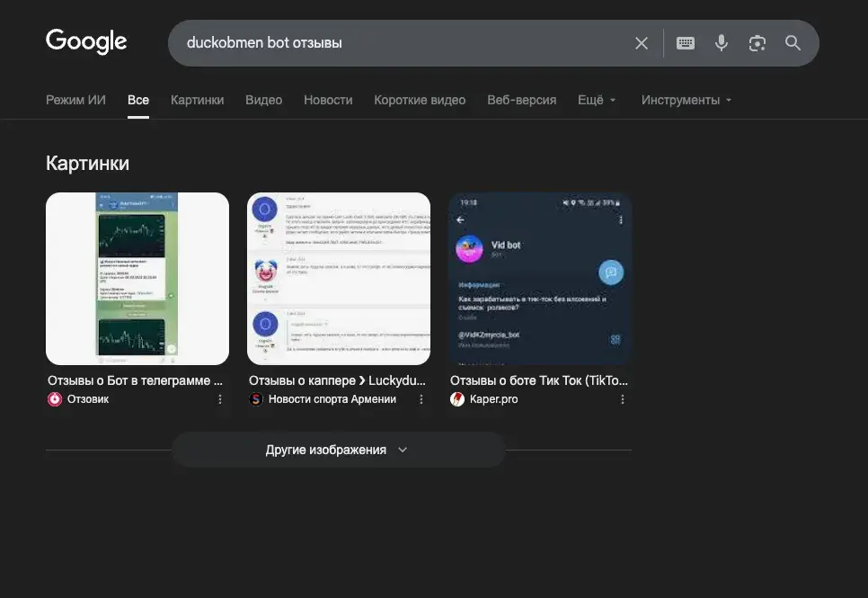Open link Отзывы о каппере Luckydu...
The height and width of the screenshot is (598, 868).
[x=337, y=380]
